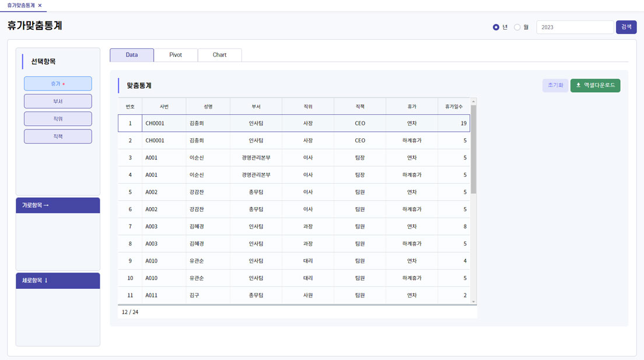Select the 월 radio button
This screenshot has width=644, height=360.
point(517,27)
